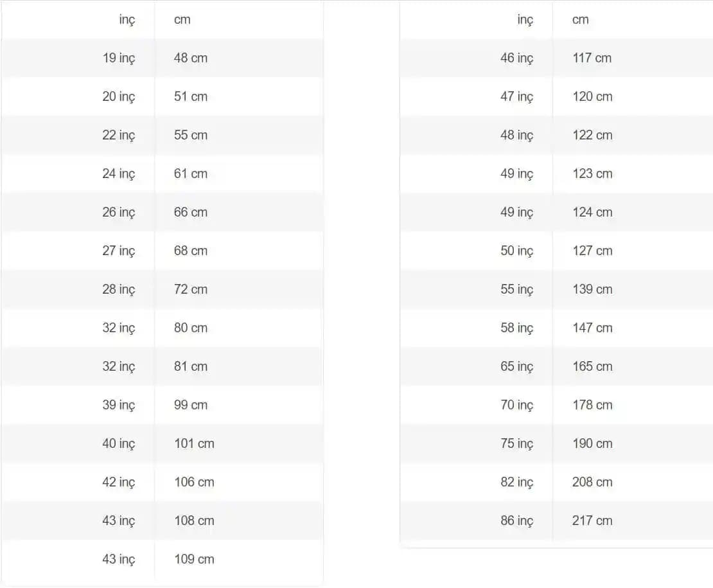Click the "72 cm" value

coord(191,289)
